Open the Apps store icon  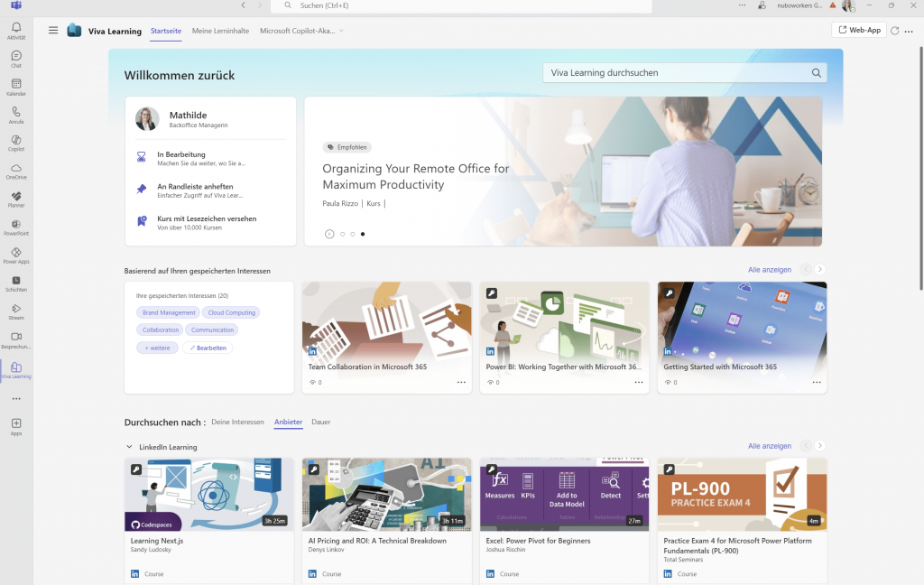pos(16,426)
